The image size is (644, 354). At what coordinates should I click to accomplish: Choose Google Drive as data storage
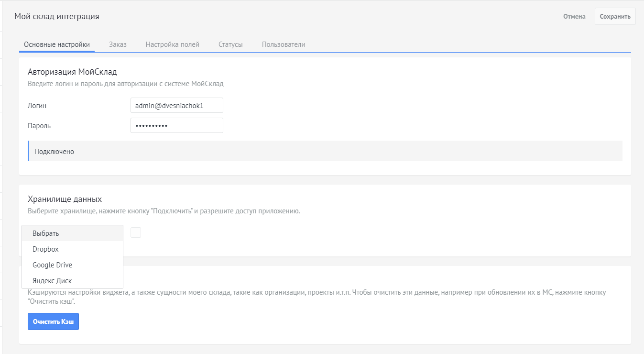click(52, 265)
